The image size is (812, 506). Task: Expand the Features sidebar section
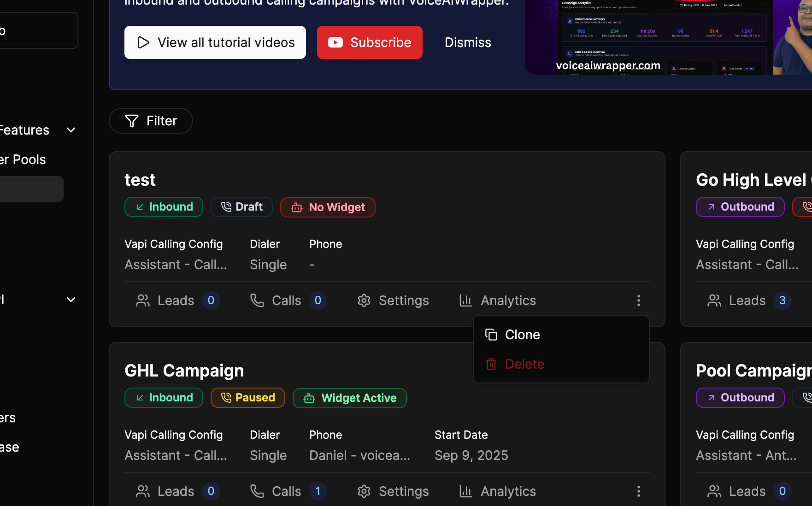(x=71, y=130)
